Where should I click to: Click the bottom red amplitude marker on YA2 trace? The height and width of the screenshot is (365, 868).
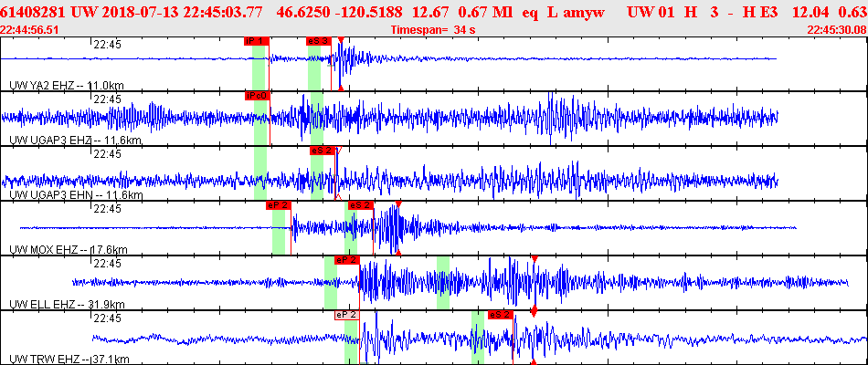point(341,88)
